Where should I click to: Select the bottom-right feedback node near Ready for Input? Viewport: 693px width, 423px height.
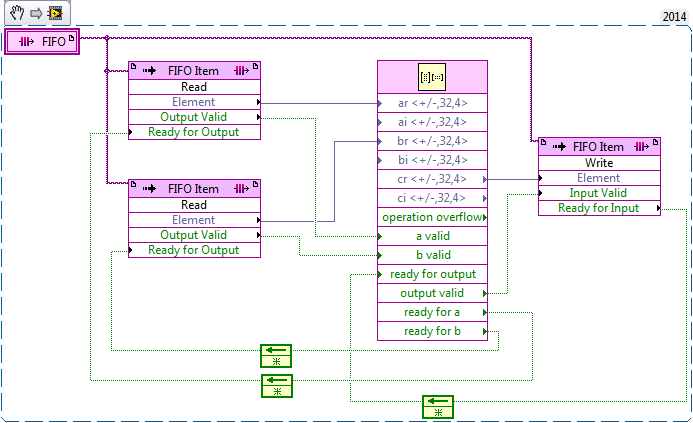tap(437, 406)
